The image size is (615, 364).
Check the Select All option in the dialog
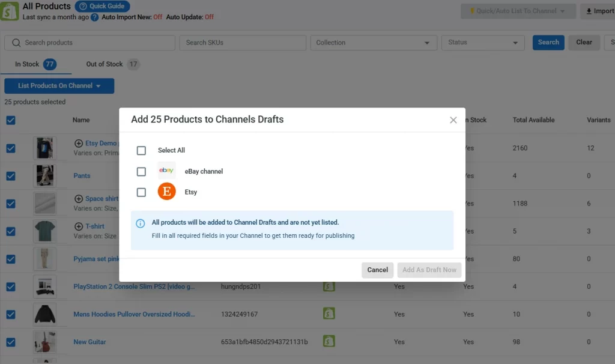tap(141, 150)
